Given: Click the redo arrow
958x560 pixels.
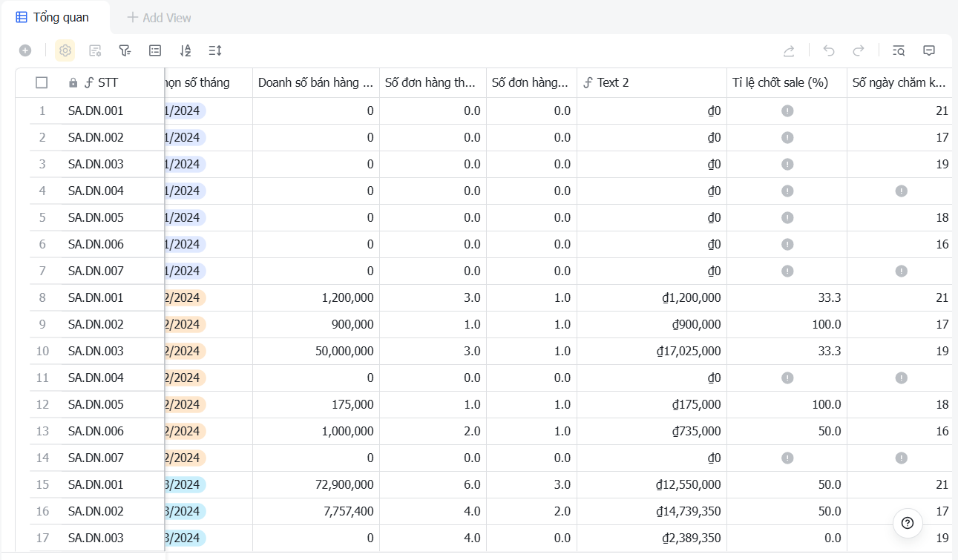Looking at the screenshot, I should (859, 50).
